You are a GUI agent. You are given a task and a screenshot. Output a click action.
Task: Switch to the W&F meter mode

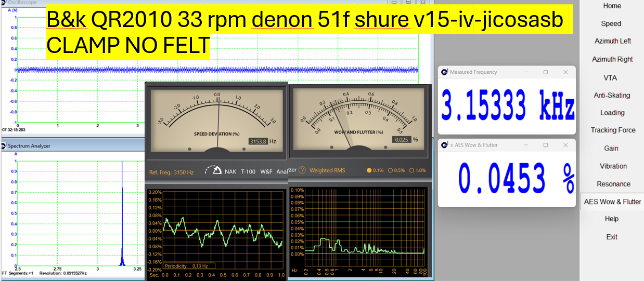[x=266, y=171]
